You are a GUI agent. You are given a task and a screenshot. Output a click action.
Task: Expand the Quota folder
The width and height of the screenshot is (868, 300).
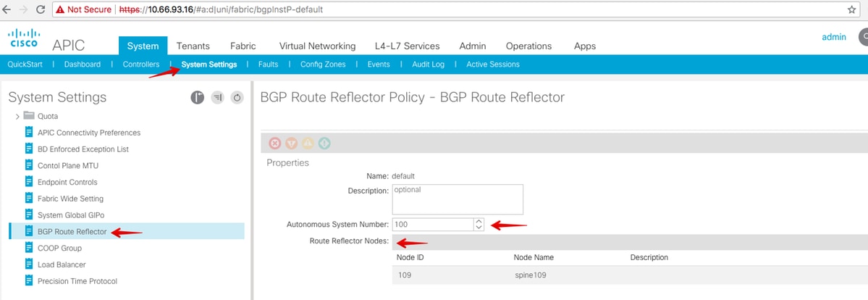[17, 117]
